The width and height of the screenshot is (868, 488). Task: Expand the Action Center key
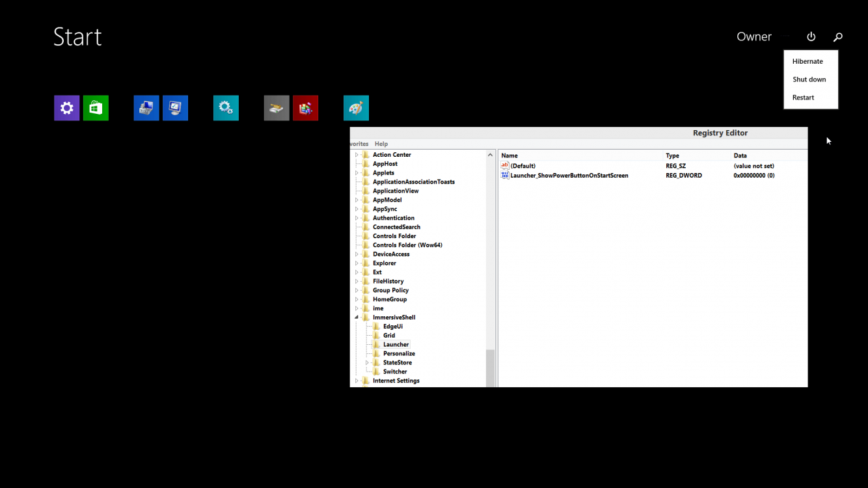click(357, 155)
